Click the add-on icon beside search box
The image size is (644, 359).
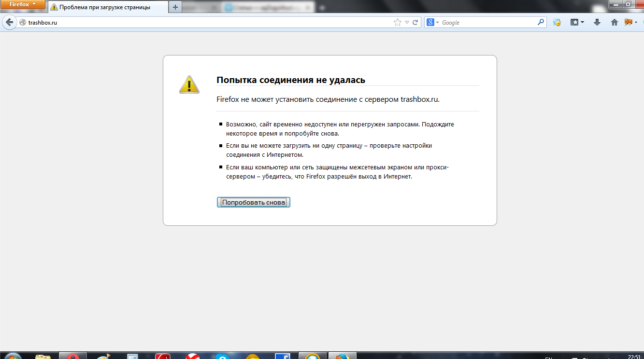557,22
